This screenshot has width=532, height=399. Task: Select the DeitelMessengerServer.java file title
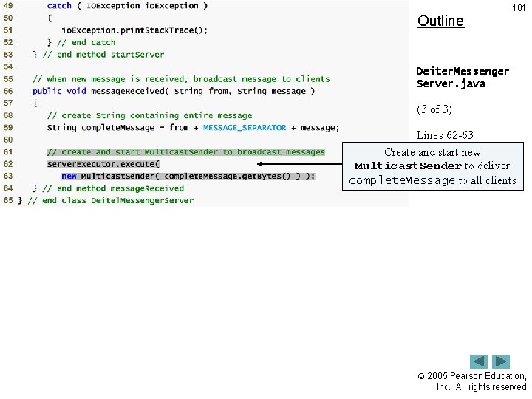click(463, 78)
